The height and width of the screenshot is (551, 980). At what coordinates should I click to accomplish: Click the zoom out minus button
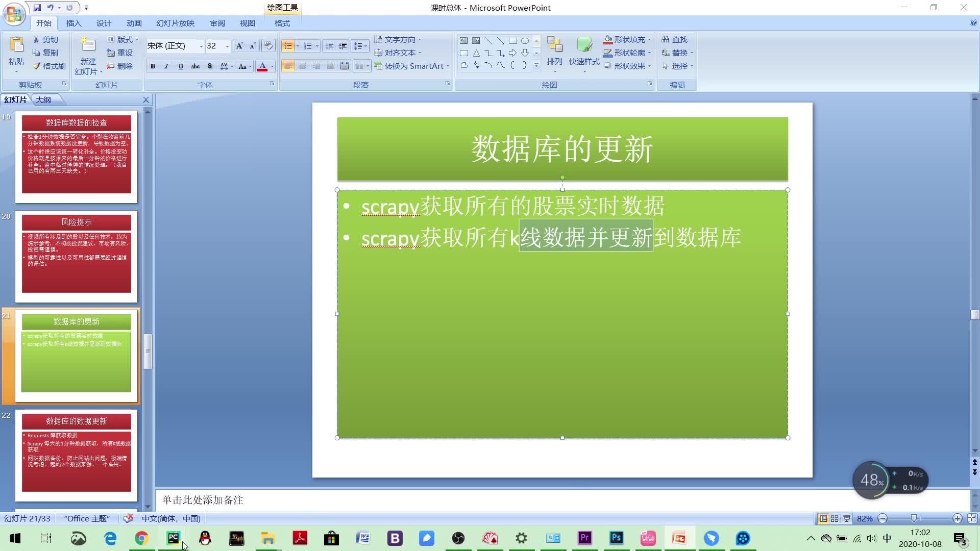[883, 518]
